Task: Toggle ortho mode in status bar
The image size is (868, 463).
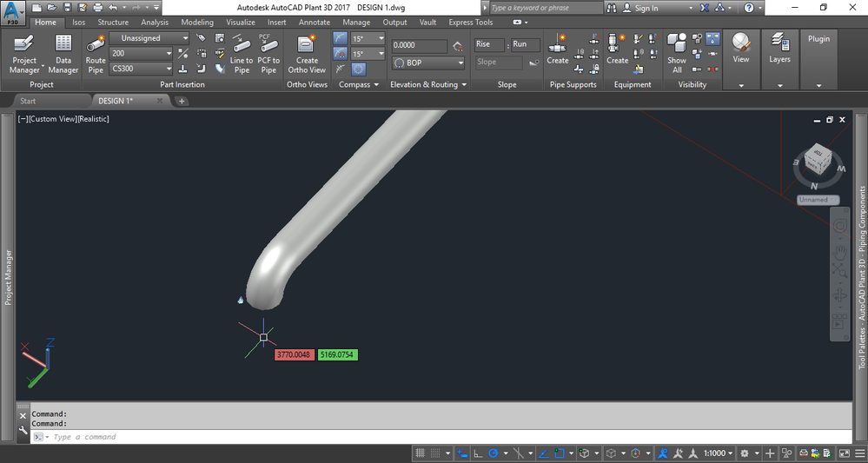Action: pyautogui.click(x=478, y=453)
